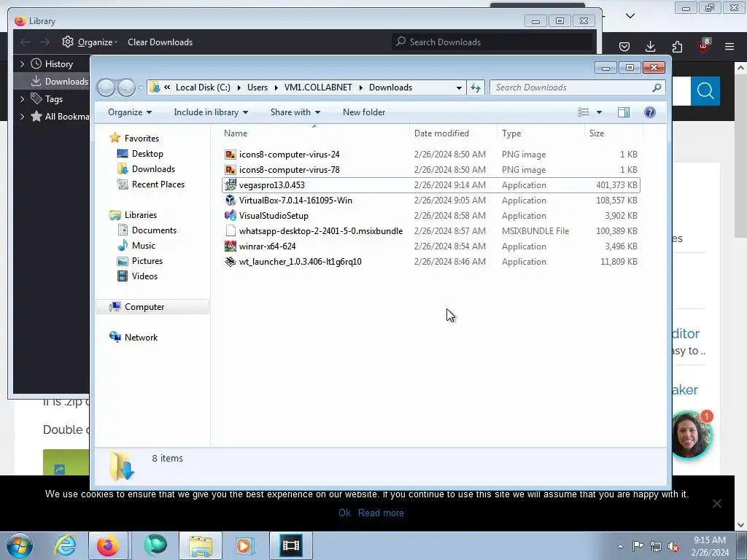
Task: Select wt_launcher_1.0.3.406 file icon
Action: coord(231,262)
